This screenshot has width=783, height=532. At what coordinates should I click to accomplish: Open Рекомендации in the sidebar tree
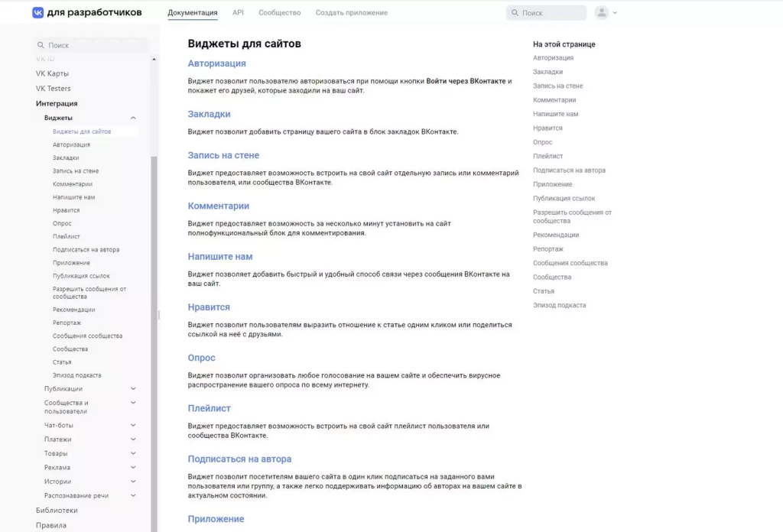[74, 310]
